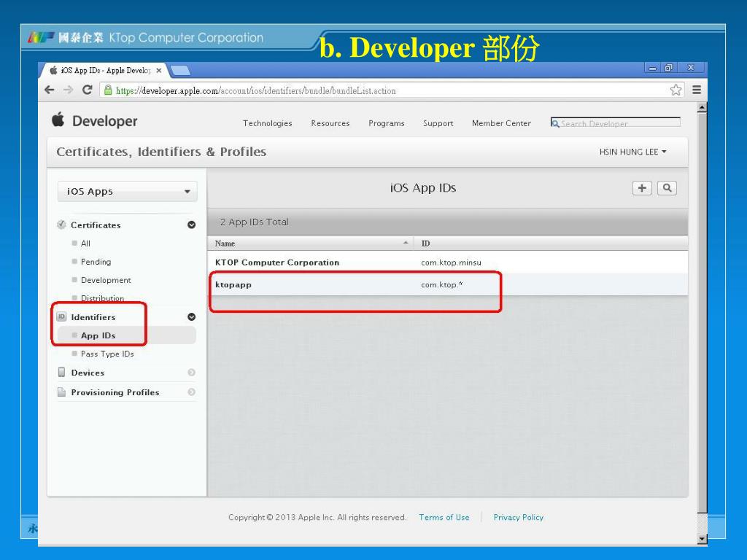This screenshot has width=747, height=560.
Task: Select Pending under Certificates
Action: pos(96,262)
